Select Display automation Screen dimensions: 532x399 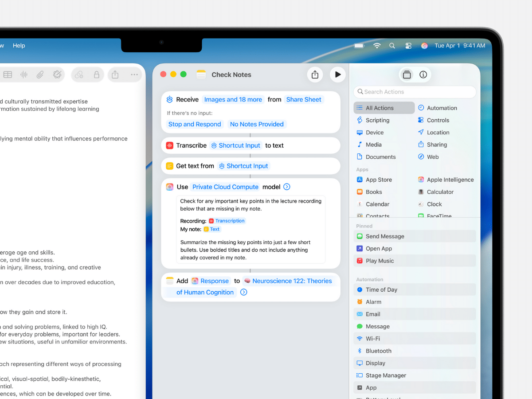(x=415, y=363)
